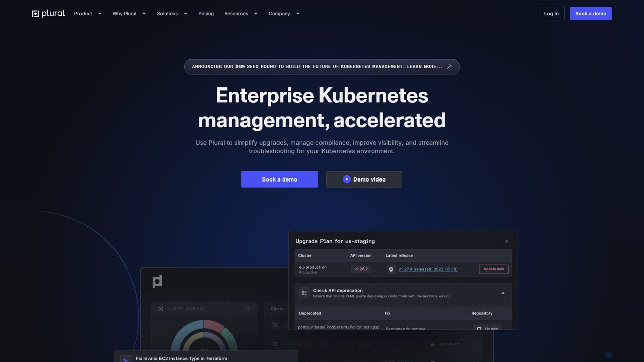Screen dimensions: 644x362
Task: Collapse the Check API deprecation section
Action: [503, 293]
